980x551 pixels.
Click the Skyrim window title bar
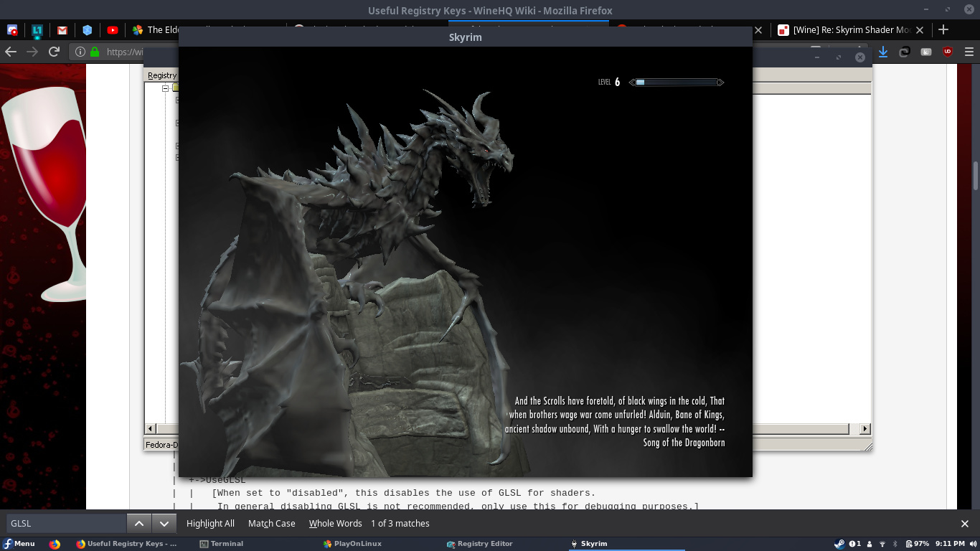(466, 37)
